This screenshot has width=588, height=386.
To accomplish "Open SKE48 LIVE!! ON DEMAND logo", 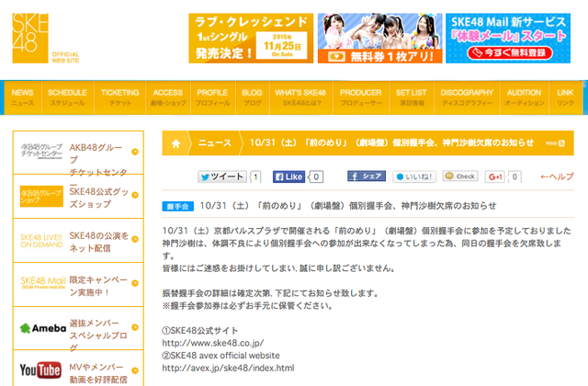I will [41, 241].
